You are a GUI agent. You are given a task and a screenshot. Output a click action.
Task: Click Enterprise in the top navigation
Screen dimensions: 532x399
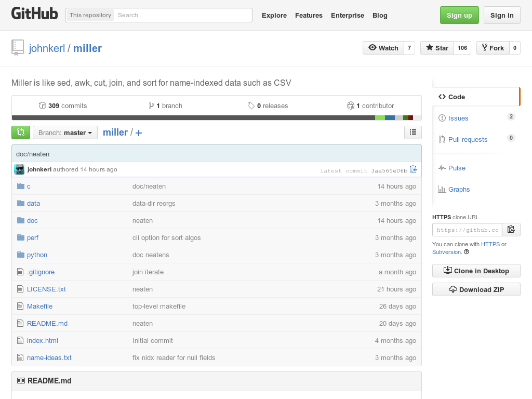[348, 15]
